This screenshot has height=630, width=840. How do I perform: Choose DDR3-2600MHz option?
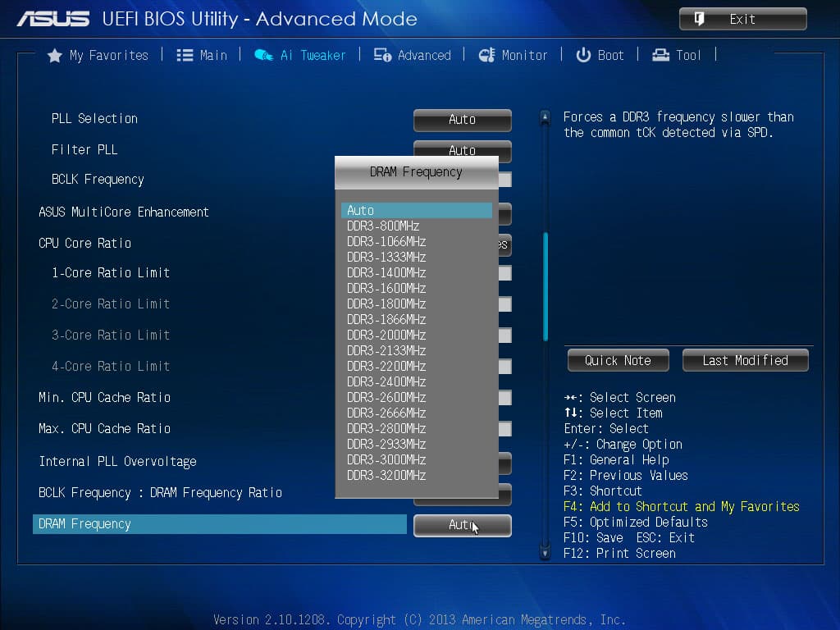[x=416, y=397]
